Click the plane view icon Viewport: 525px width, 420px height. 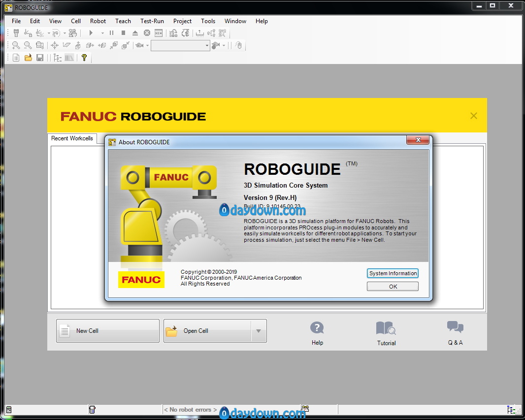point(66,45)
